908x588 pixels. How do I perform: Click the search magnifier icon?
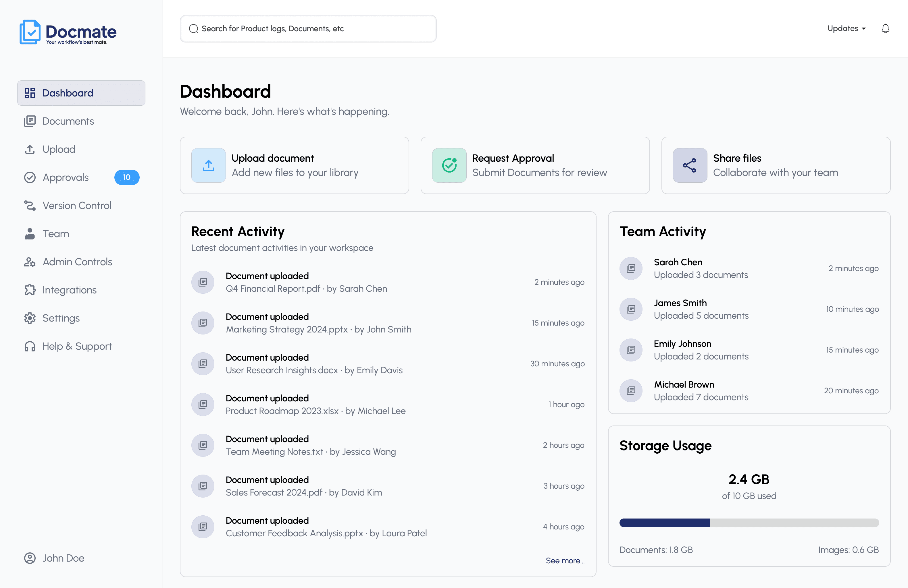tap(193, 29)
